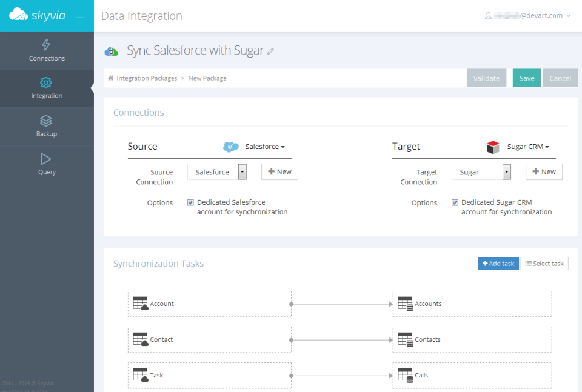Viewport: 582px width, 392px height.
Task: Open the Connections section in the sidebar
Action: pos(47,51)
